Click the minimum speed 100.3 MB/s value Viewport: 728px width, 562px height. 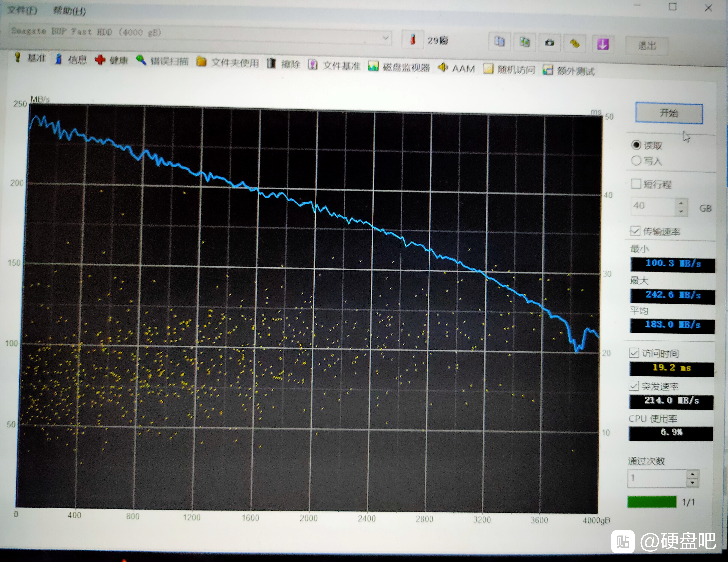(673, 265)
